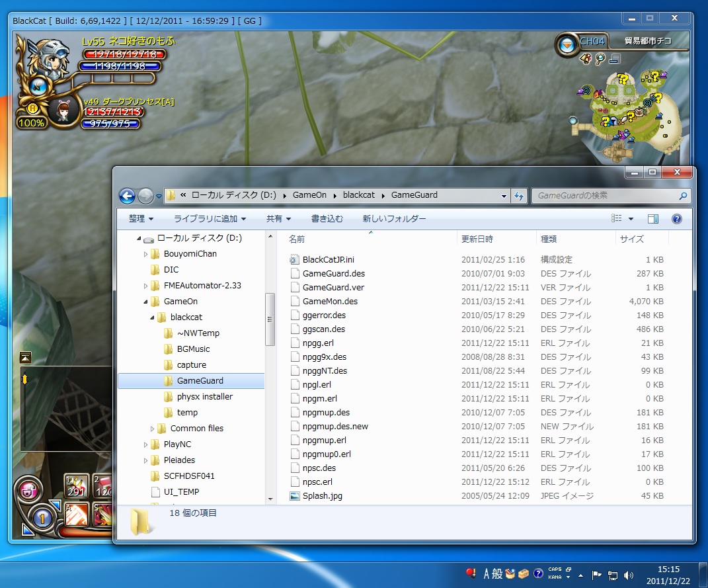This screenshot has width=708, height=588.
Task: Click the volume speaker icon in system tray
Action: (x=628, y=575)
